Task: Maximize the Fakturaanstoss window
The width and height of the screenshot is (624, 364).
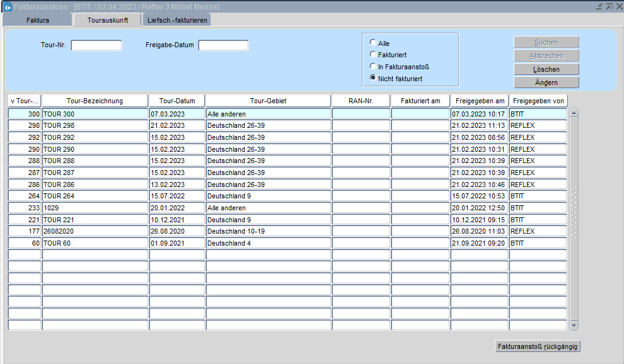Action: point(609,6)
